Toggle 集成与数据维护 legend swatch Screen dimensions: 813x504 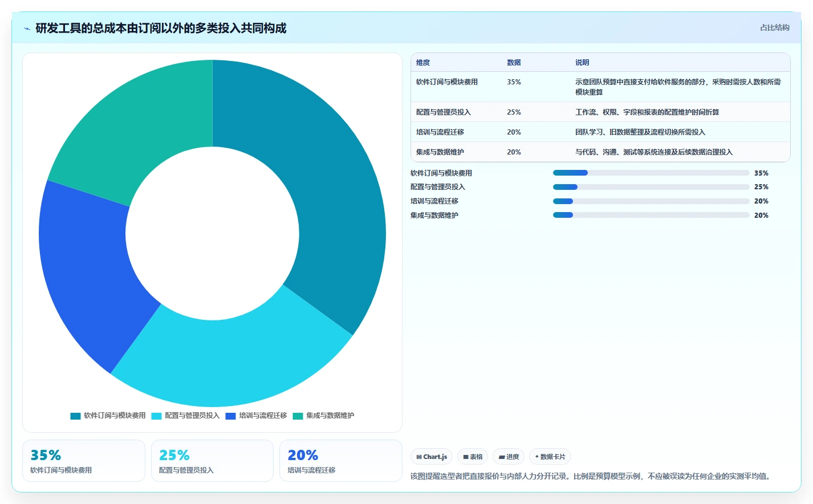point(298,416)
